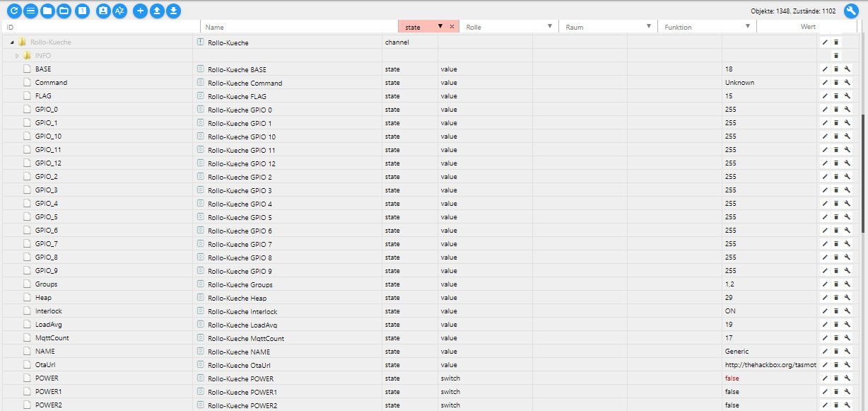Toggle expert mode person icon

pos(103,11)
